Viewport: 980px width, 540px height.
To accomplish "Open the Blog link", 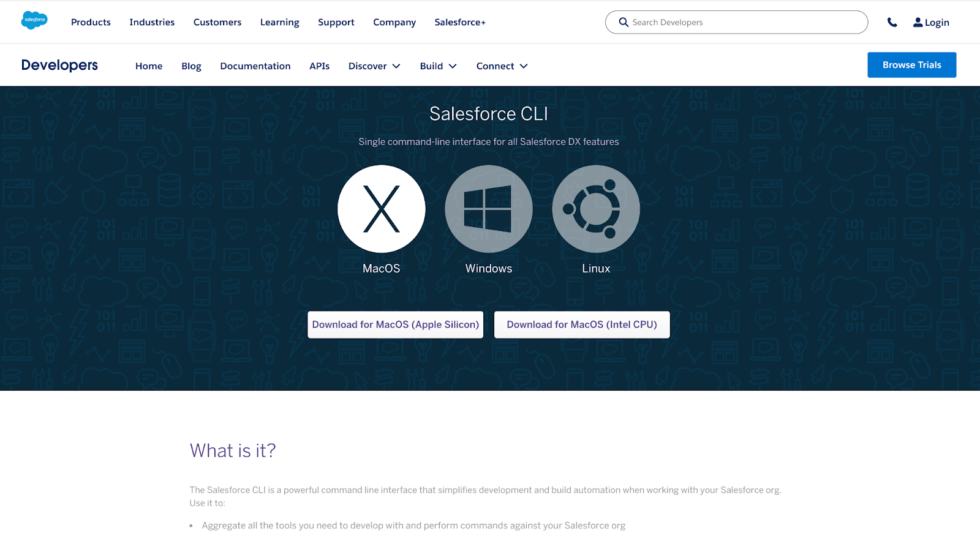I will pos(191,66).
